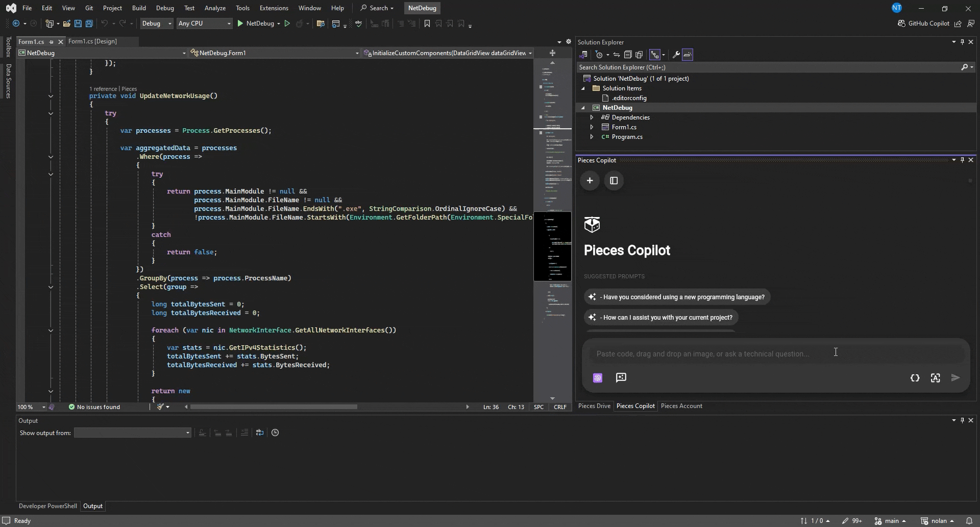
Task: Open the Toolbox side panel tab
Action: pos(8,47)
